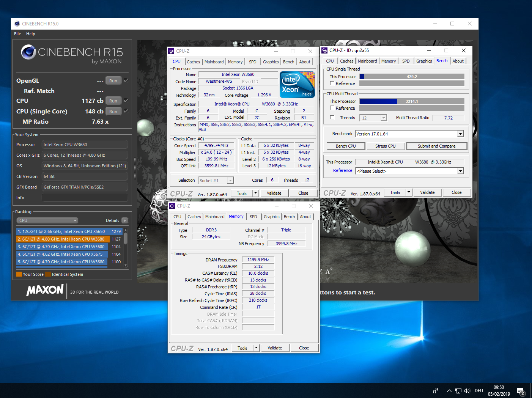Click CPU Single Thread score bar 429.2

[x=412, y=77]
